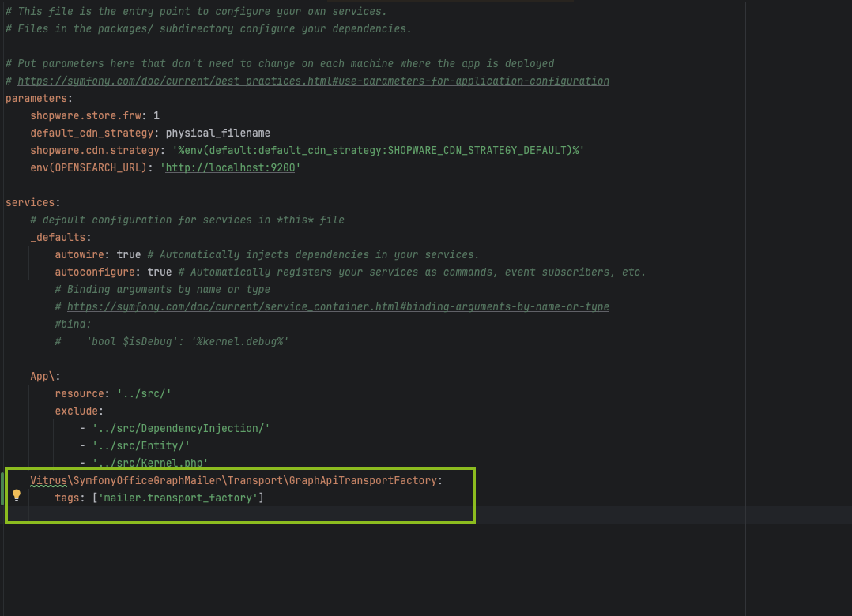Click the shopware.store.frw parameter
The image size is (852, 616).
click(x=82, y=115)
